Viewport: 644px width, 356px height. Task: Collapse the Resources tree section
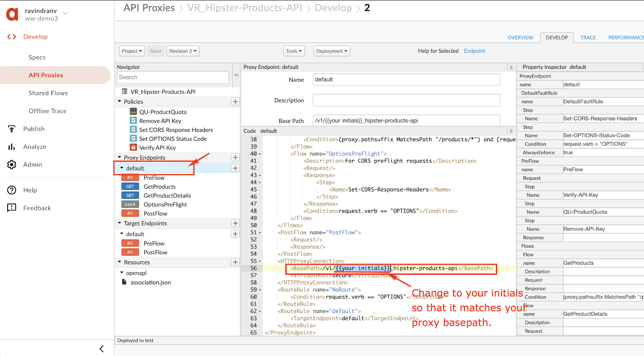(120, 262)
